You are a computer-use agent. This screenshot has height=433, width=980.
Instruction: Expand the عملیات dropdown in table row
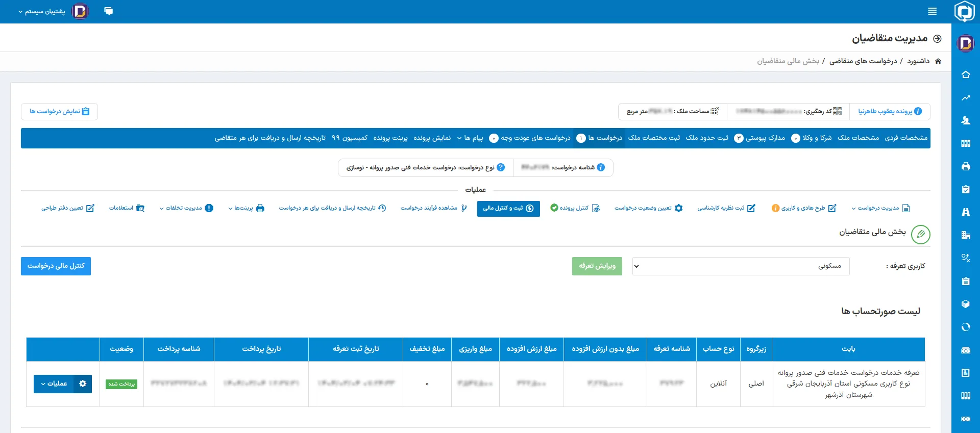pyautogui.click(x=54, y=384)
